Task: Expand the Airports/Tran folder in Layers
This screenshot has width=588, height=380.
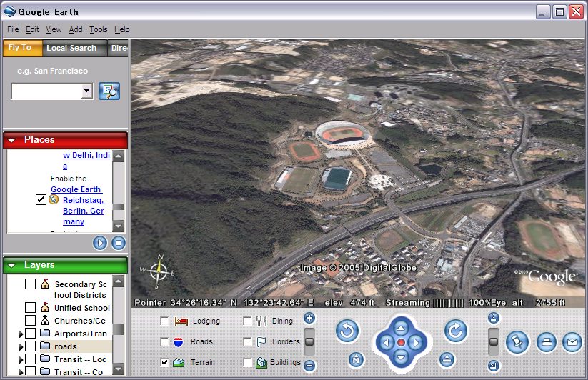Action: coord(20,334)
